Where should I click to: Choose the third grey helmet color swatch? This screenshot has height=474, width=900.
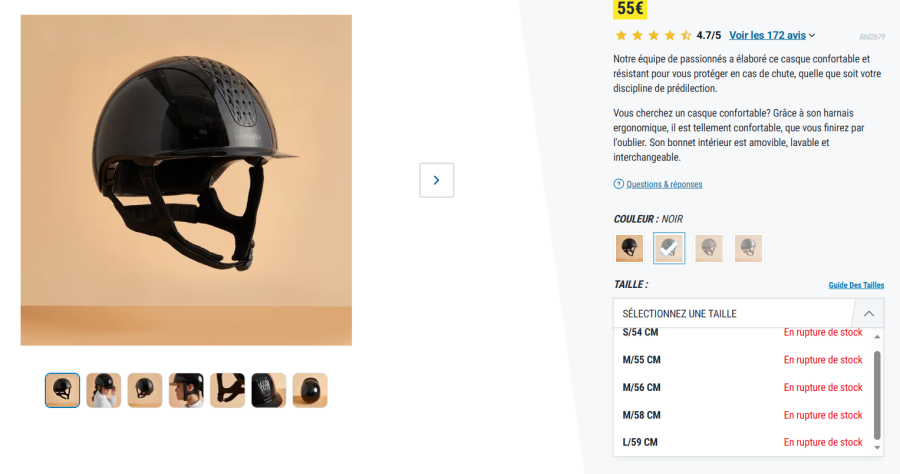tap(708, 248)
